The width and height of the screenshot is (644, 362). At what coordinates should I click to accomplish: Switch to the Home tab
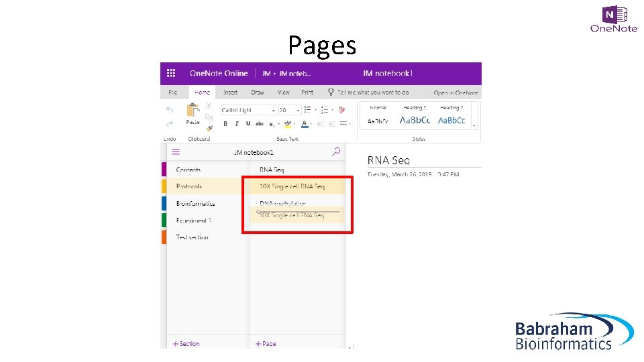coord(202,93)
